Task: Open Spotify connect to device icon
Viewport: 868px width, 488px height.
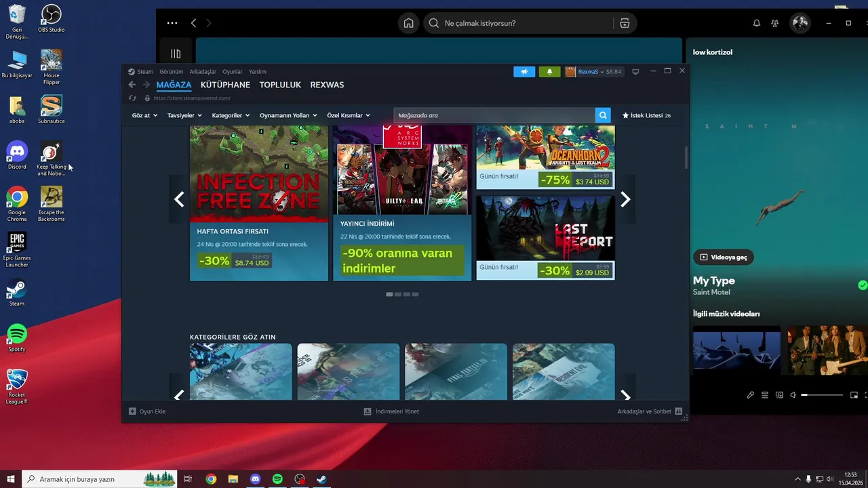Action: coord(779,395)
